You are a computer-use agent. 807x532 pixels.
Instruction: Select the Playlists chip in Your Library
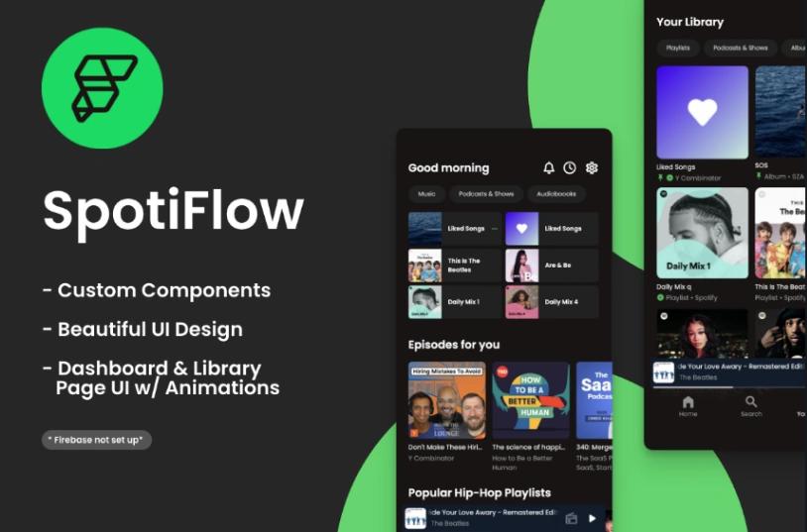(678, 48)
